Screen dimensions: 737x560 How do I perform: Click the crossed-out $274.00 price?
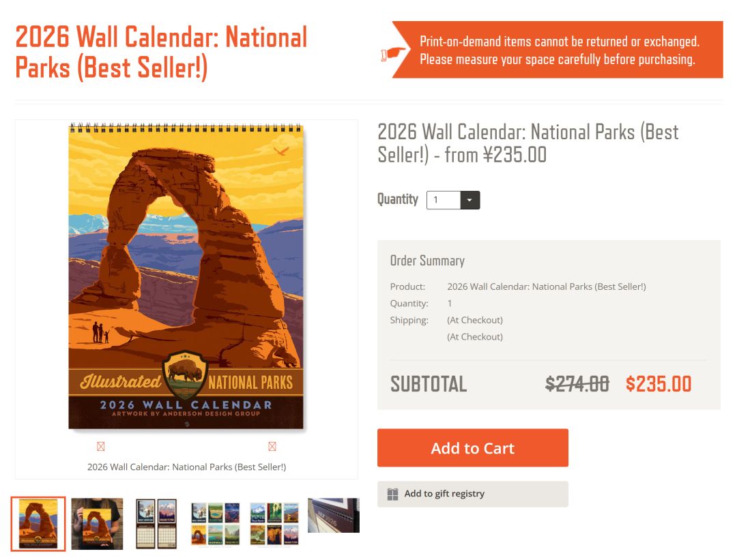pyautogui.click(x=577, y=384)
